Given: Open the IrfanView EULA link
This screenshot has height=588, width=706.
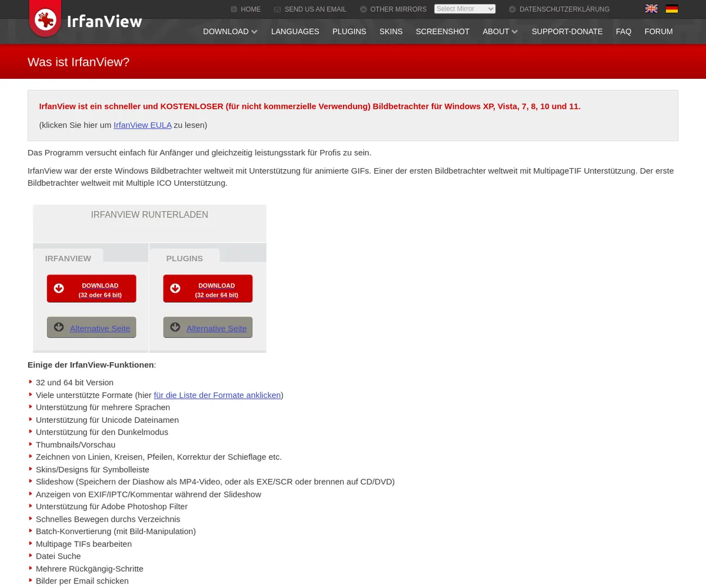Looking at the screenshot, I should [142, 125].
